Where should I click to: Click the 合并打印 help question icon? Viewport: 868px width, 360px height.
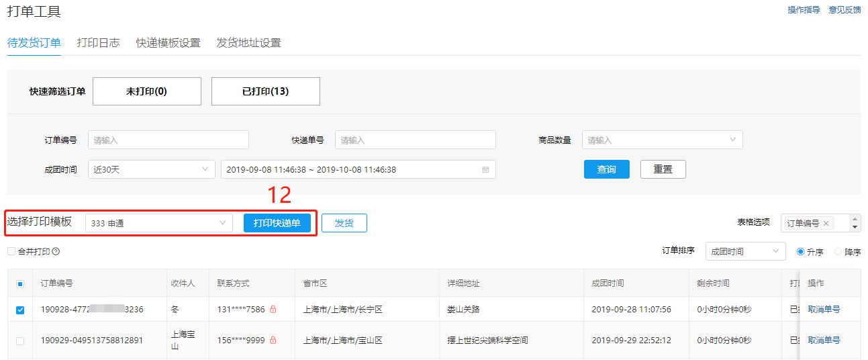(x=56, y=251)
